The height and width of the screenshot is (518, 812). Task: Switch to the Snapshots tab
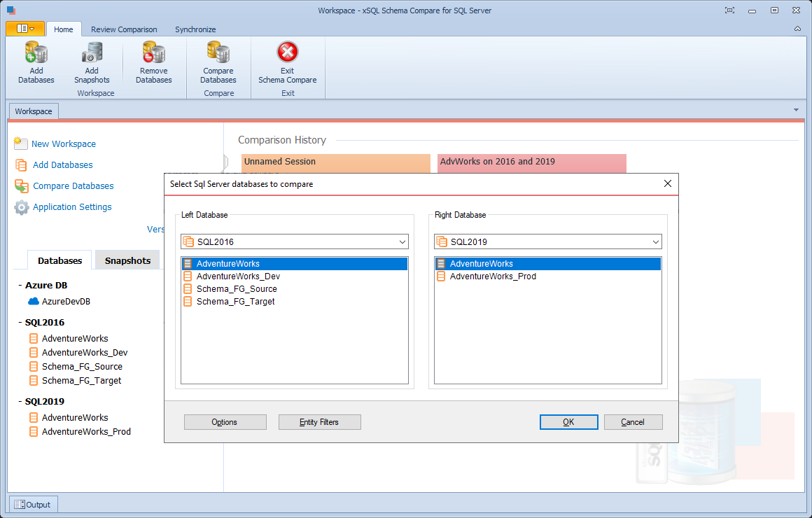[127, 260]
